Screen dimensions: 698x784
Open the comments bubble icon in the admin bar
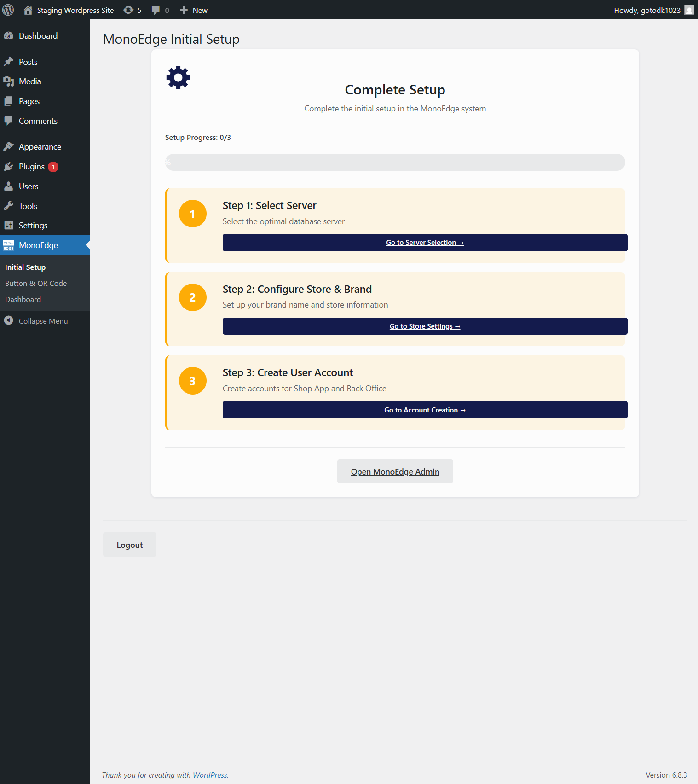[x=156, y=10]
